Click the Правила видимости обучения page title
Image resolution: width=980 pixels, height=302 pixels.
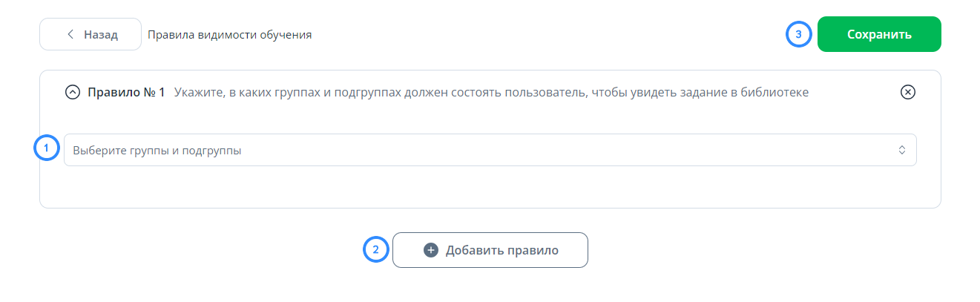coord(230,35)
